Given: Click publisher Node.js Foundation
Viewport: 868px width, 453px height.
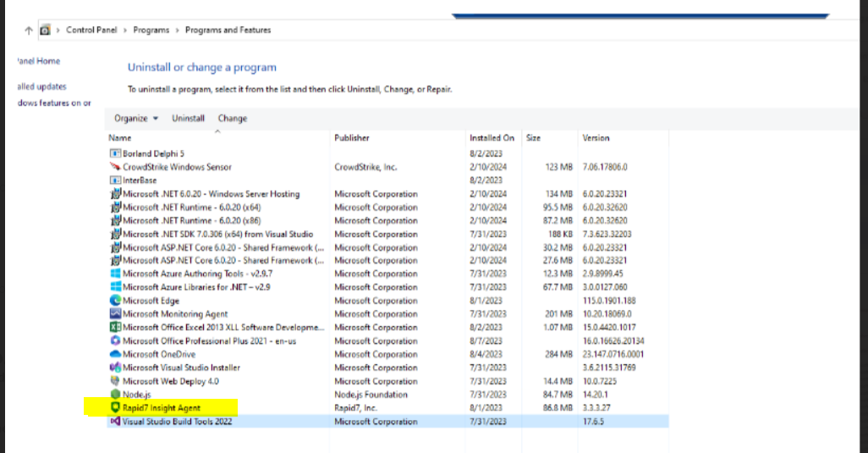Looking at the screenshot, I should (371, 395).
